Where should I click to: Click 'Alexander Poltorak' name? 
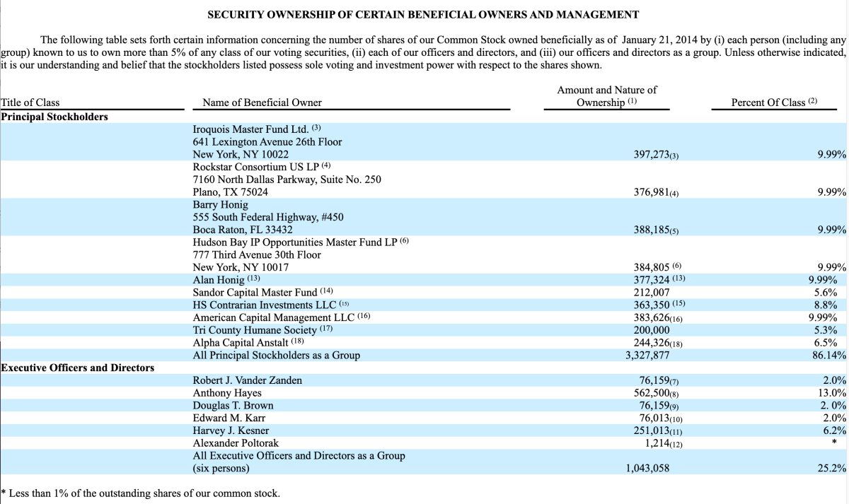coord(237,443)
